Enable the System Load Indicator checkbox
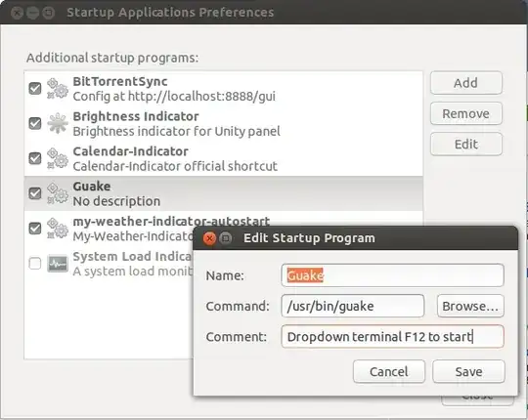 point(35,264)
